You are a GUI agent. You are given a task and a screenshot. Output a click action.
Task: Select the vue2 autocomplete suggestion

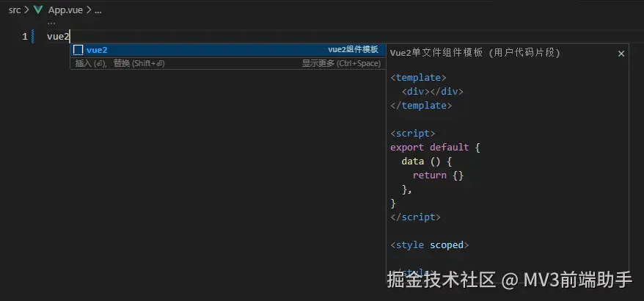pyautogui.click(x=227, y=50)
